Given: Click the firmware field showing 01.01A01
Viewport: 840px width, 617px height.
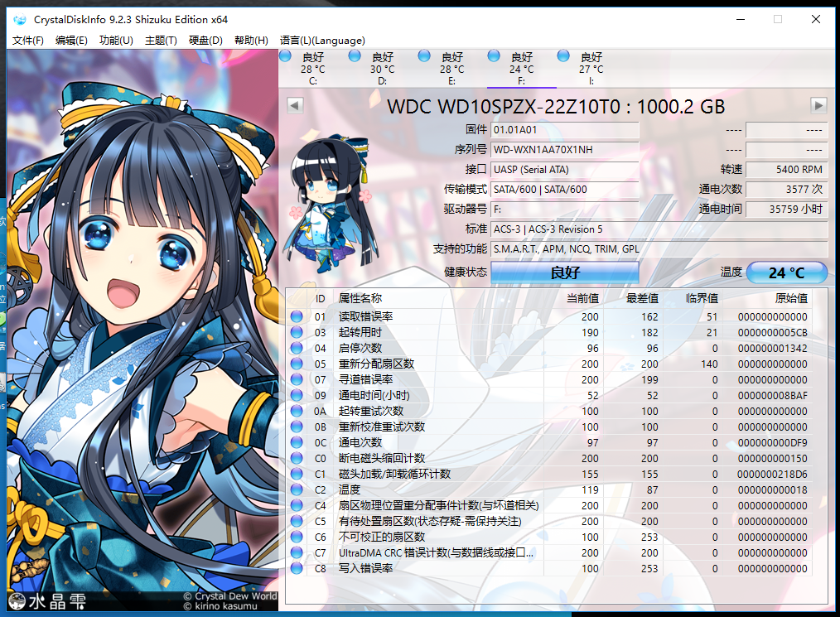Looking at the screenshot, I should [x=564, y=130].
